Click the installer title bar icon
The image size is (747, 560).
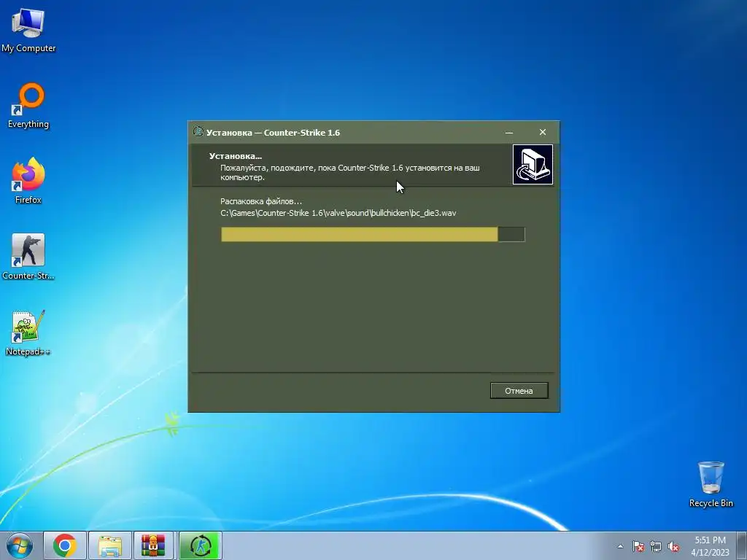(x=198, y=132)
